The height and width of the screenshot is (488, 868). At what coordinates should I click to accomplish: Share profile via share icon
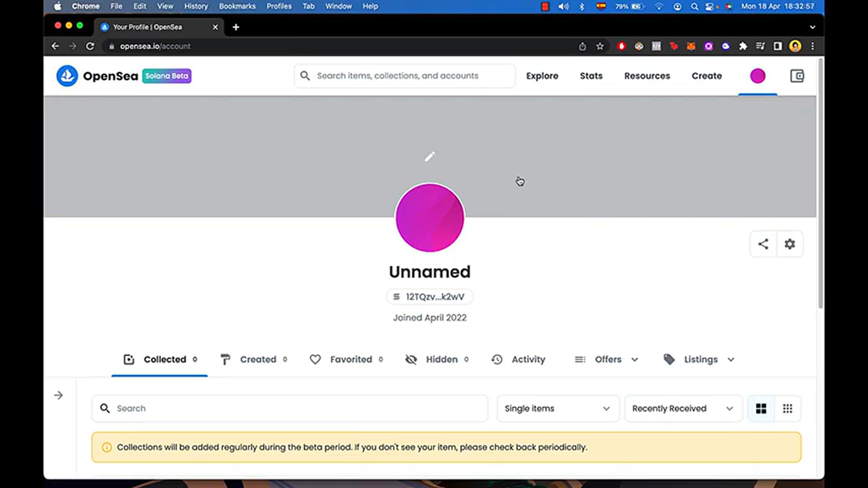[x=763, y=244]
